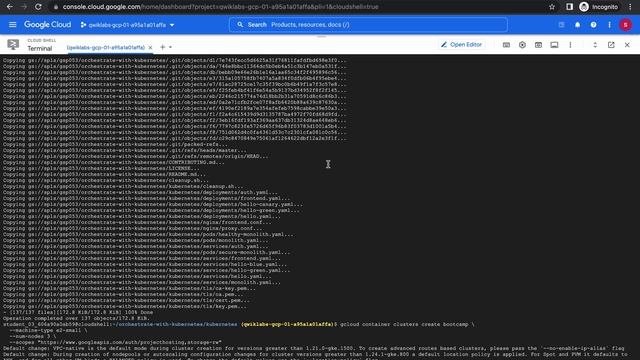Bookmark this page with the star
The width and height of the screenshot is (640, 360).
552,7
